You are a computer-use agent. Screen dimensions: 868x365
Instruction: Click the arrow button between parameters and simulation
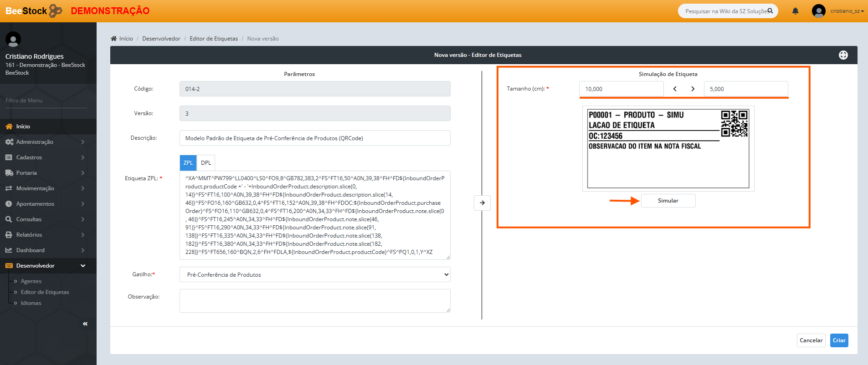point(482,203)
